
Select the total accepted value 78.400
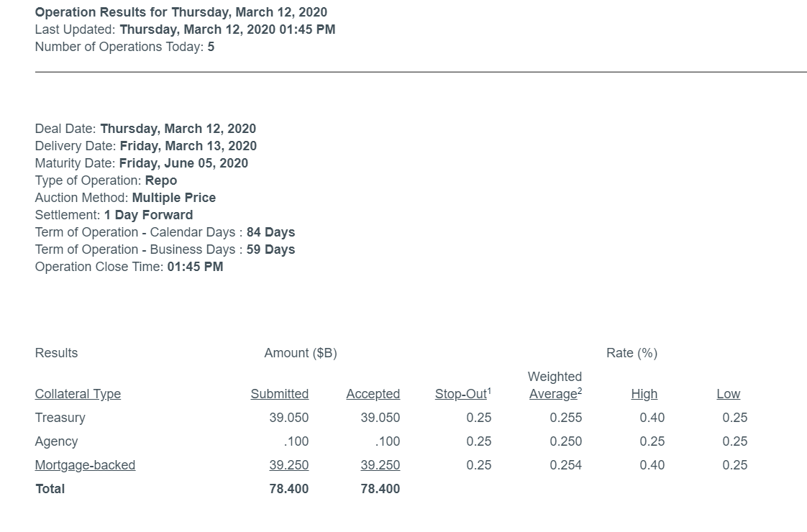point(380,489)
